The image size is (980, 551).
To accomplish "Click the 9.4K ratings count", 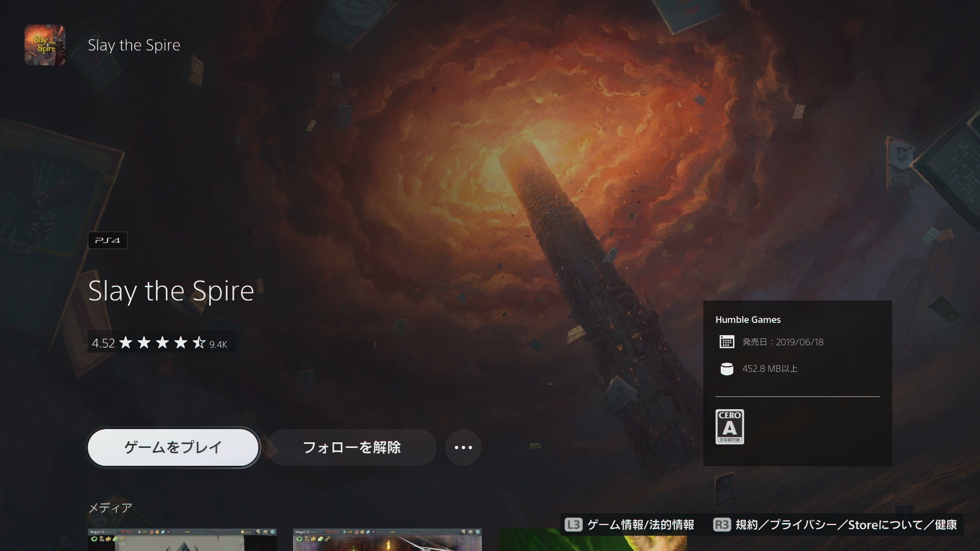I will (218, 345).
